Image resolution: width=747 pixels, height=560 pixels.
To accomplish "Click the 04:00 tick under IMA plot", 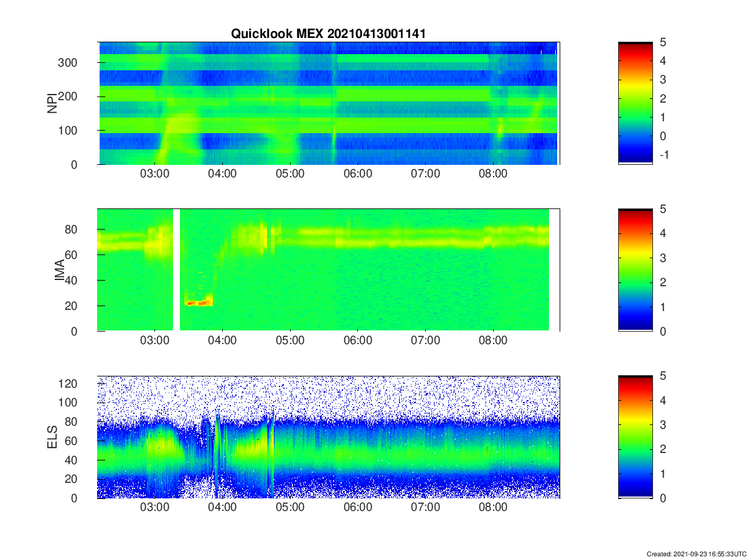I will point(222,341).
